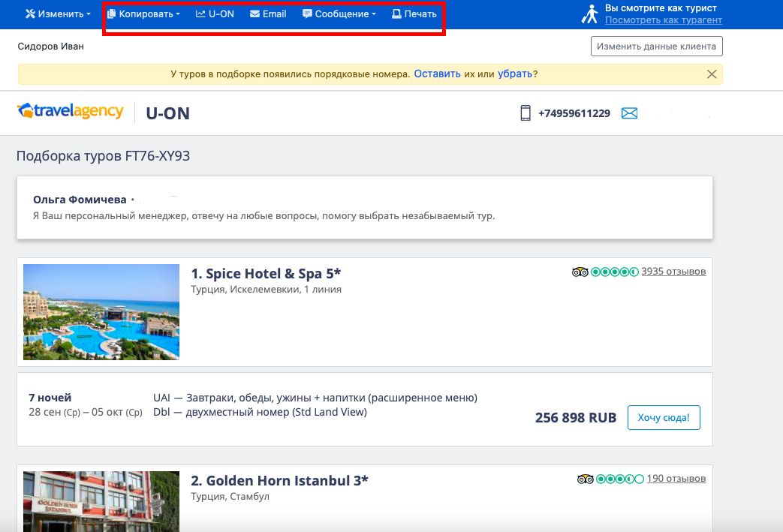Screen dimensions: 783x532
Task: Open the Сообщение dropdown menu
Action: pos(339,14)
